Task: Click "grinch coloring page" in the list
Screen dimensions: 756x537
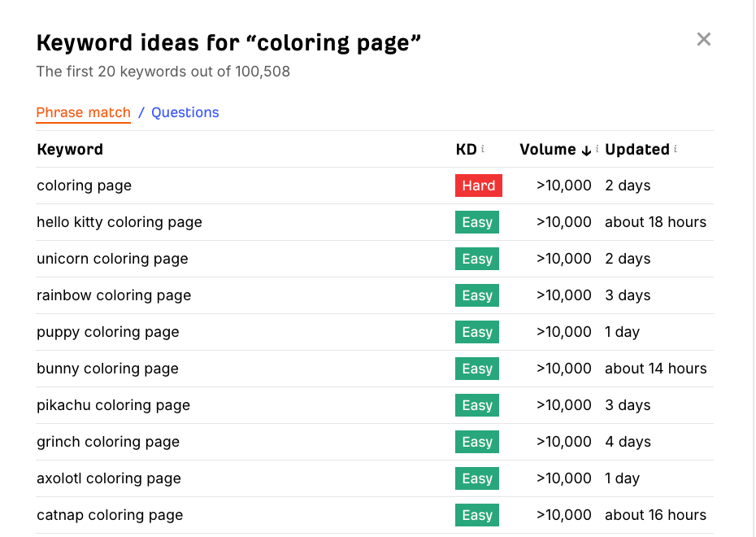Action: (107, 441)
